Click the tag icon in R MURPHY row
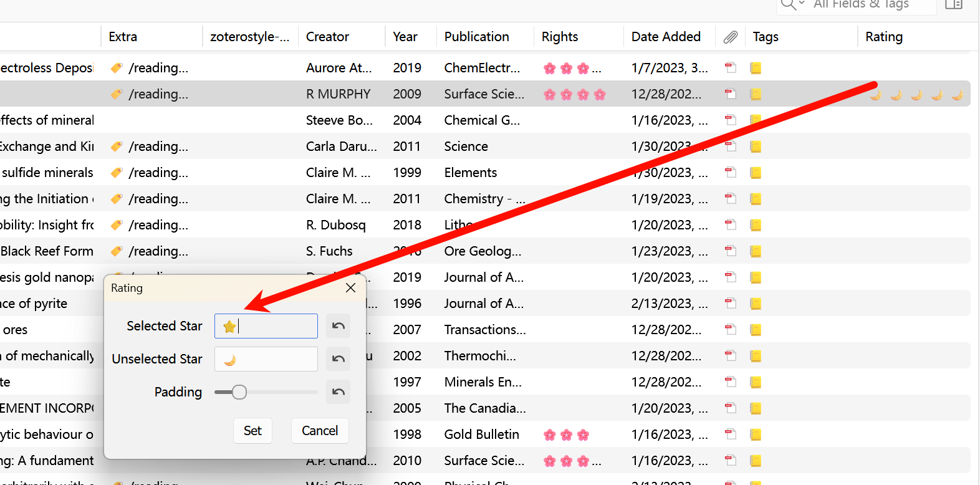 point(117,94)
